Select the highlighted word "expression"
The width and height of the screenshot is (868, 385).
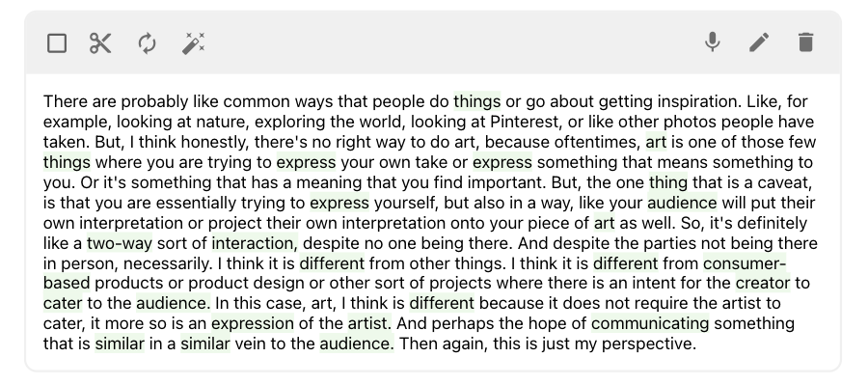(x=253, y=323)
